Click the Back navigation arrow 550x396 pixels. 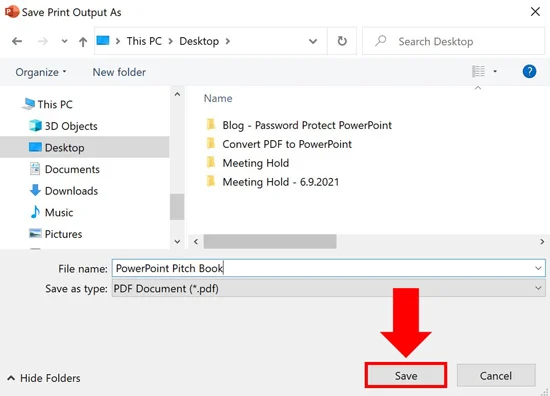coord(17,41)
